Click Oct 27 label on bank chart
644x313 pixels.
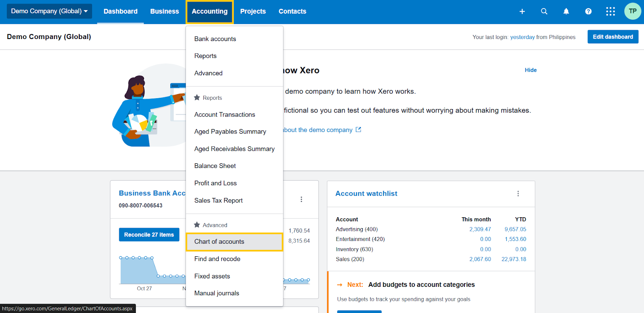[144, 288]
